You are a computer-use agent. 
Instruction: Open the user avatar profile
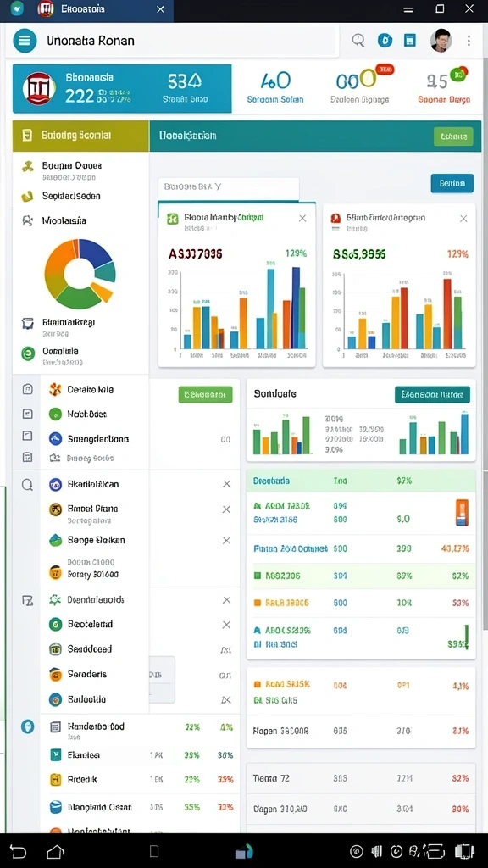click(x=441, y=40)
